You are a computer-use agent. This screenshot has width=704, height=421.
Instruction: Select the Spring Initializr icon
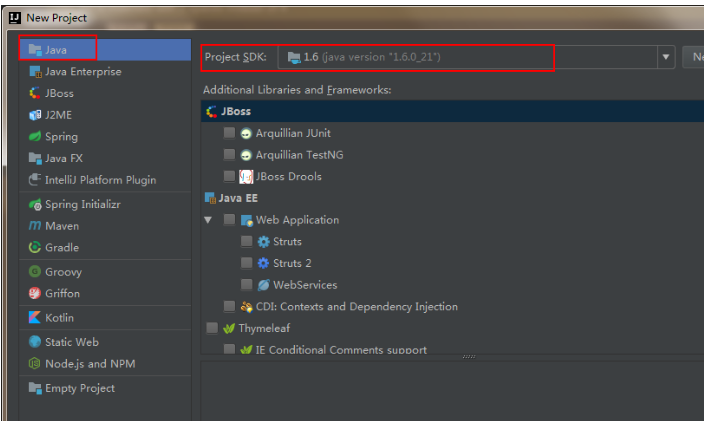click(x=35, y=205)
